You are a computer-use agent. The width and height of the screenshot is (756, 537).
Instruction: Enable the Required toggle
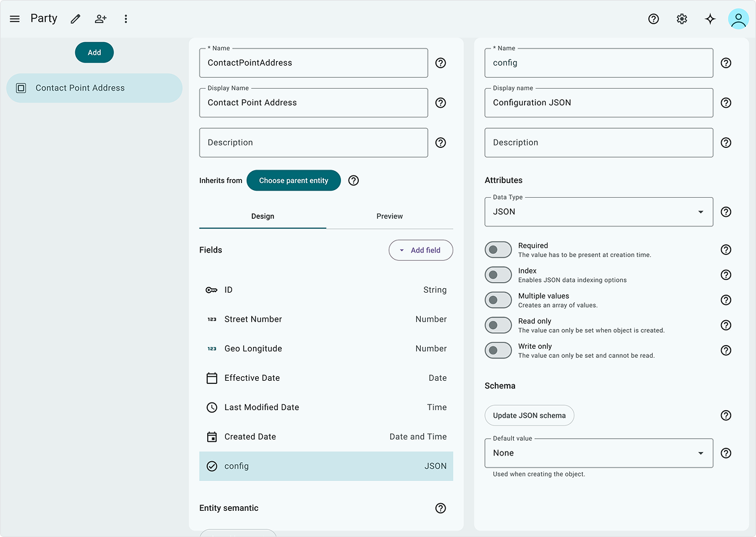(498, 250)
